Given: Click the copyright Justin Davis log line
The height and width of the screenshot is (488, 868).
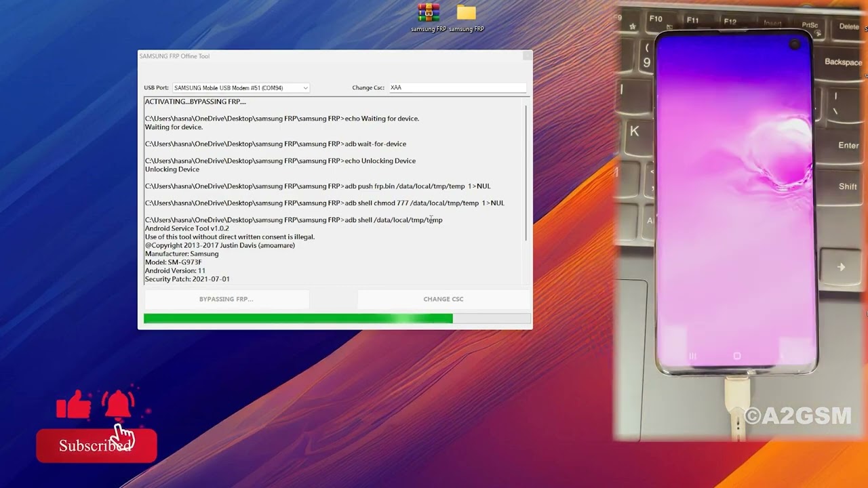Looking at the screenshot, I should (220, 245).
